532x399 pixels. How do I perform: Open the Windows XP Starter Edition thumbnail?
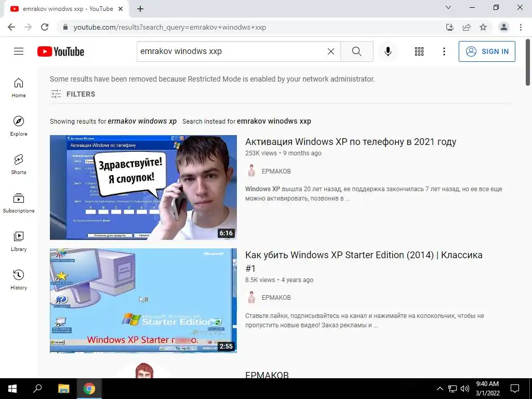(x=143, y=301)
